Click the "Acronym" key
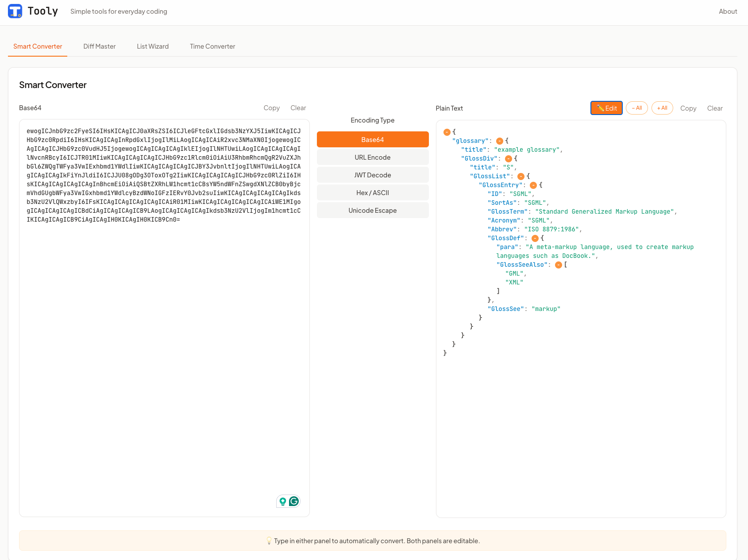Screen dimensions: 748x560 pos(504,220)
